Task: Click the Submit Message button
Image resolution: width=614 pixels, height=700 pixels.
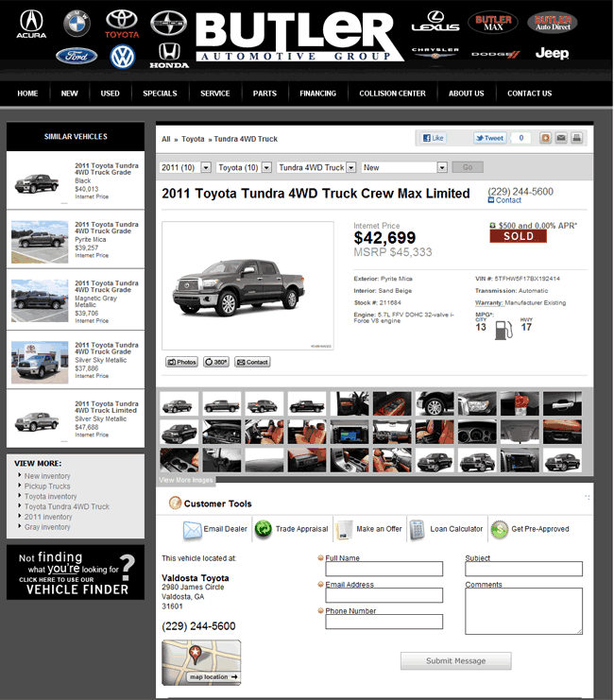Action: pyautogui.click(x=455, y=660)
